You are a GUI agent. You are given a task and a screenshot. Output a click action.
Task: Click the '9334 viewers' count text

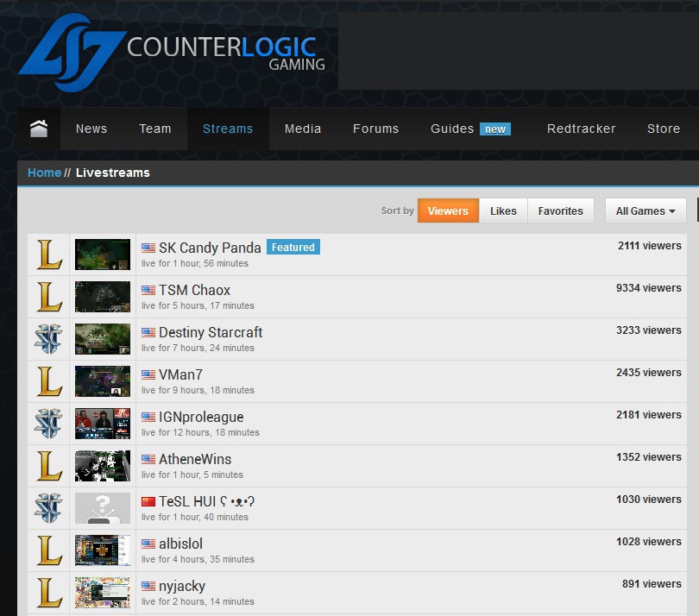(649, 288)
